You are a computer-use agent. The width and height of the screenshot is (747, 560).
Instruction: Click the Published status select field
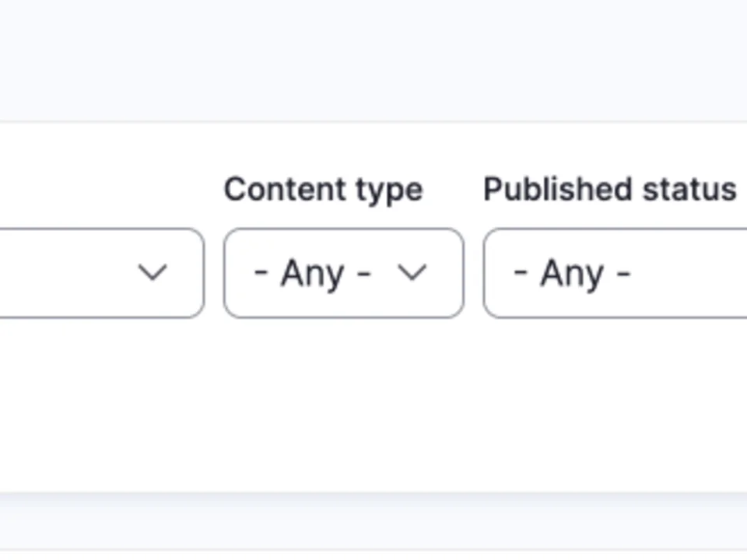click(607, 272)
